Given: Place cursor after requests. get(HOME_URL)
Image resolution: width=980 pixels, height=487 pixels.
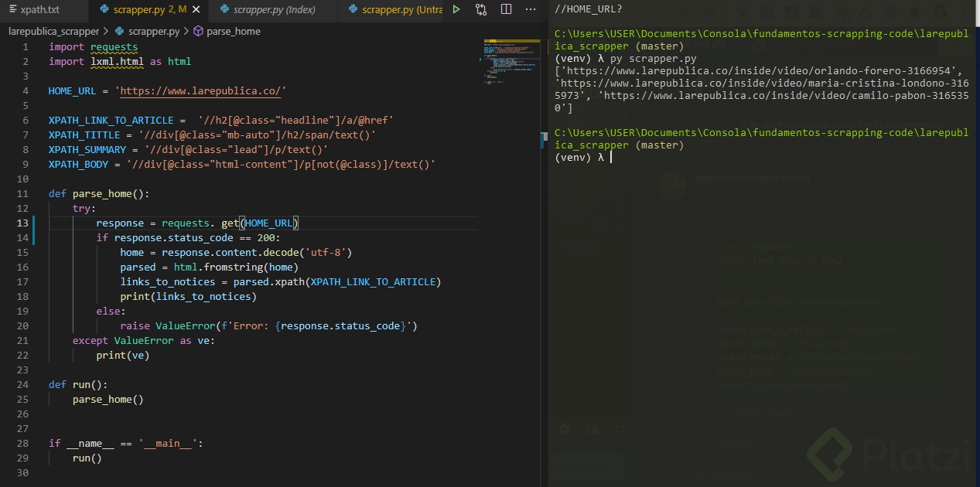Looking at the screenshot, I should tap(299, 223).
